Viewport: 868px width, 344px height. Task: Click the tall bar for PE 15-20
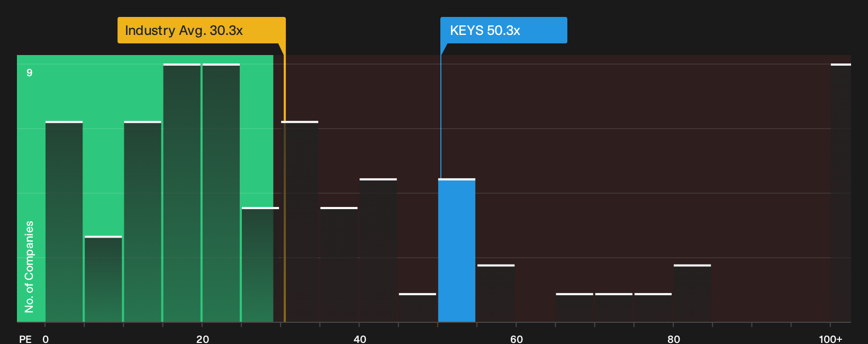tap(182, 193)
